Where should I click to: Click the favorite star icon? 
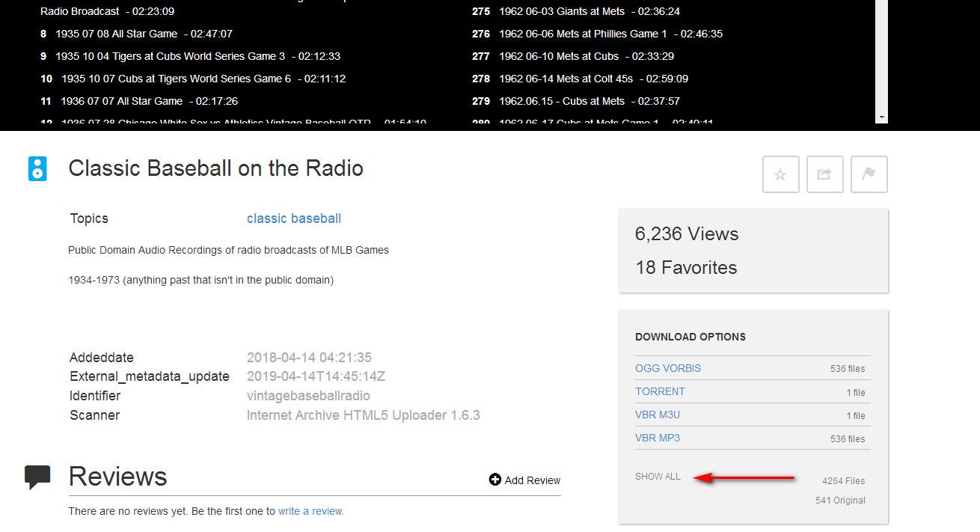tap(780, 174)
